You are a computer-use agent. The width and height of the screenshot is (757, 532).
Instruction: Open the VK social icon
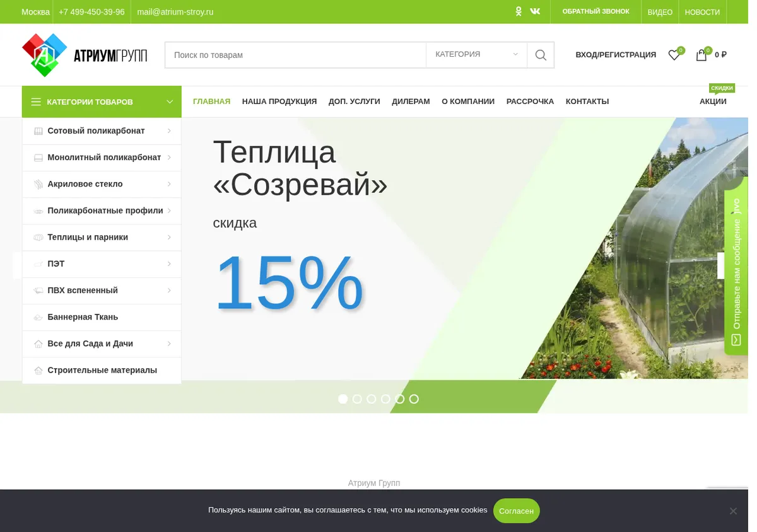535,11
